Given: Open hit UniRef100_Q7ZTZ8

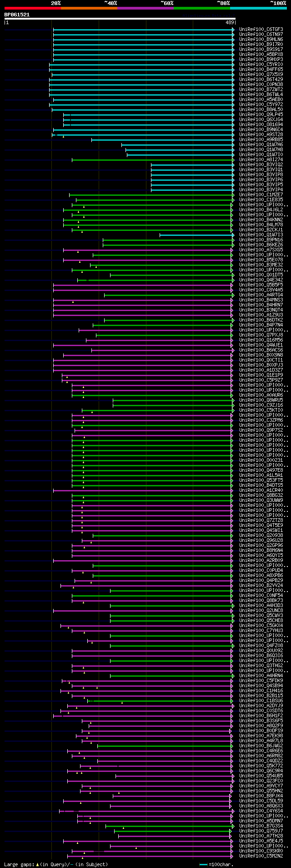Looking at the screenshot, I should point(261,520).
